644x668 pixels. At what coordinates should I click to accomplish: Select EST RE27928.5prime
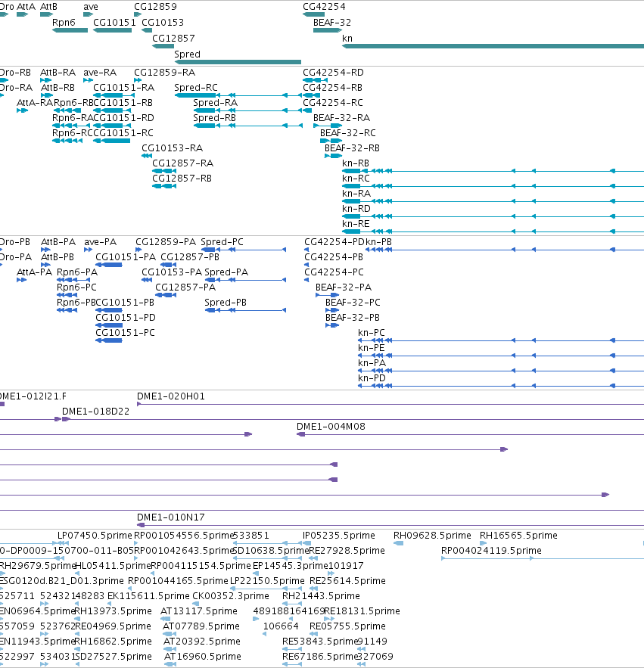[347, 551]
